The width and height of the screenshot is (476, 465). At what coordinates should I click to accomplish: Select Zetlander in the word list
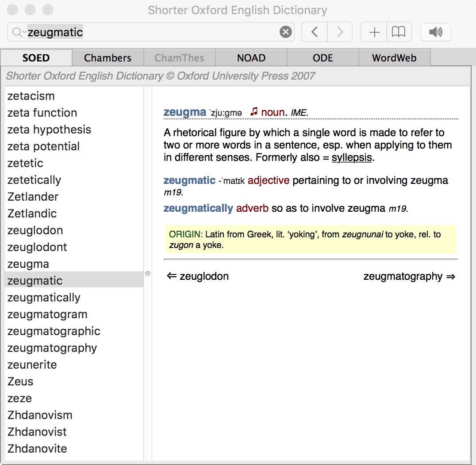click(x=74, y=197)
